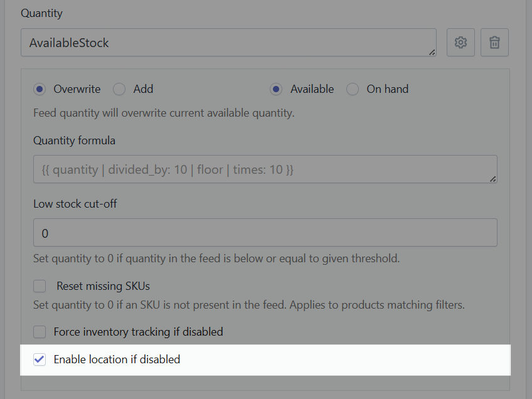Screen dimensions: 532x399
Task: Click the gear icon next to AvailableStock
Action: [460, 42]
